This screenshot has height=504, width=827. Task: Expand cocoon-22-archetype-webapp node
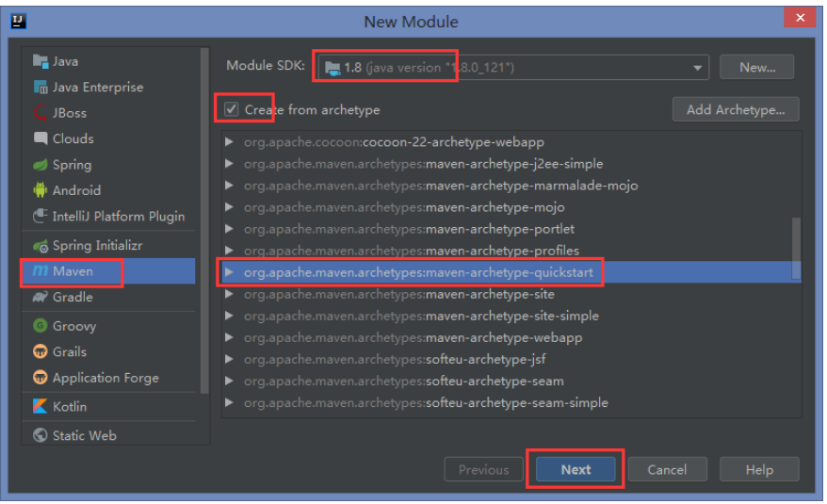pos(229,142)
